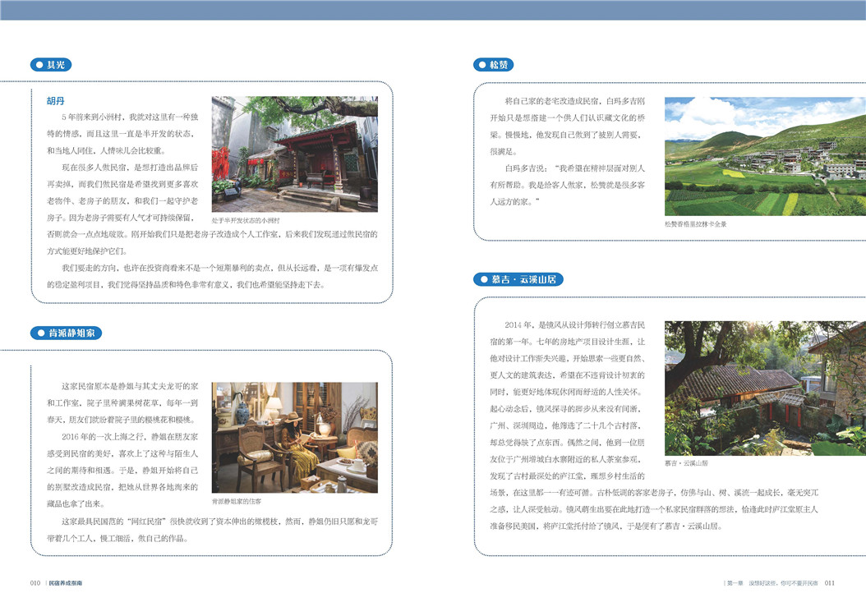Open the green valley landscape photo of 松赞
The height and width of the screenshot is (616, 866).
point(765,156)
